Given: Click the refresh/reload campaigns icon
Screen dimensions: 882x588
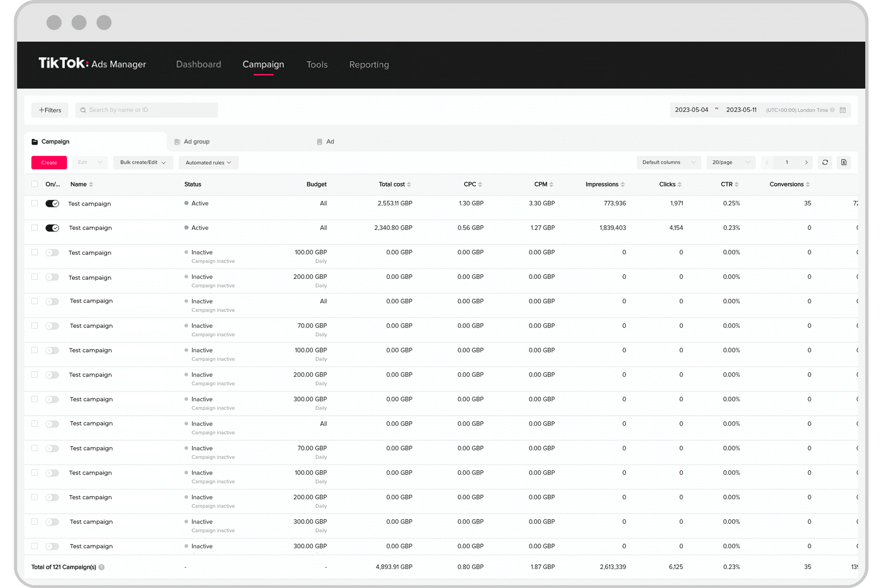Looking at the screenshot, I should (x=826, y=161).
